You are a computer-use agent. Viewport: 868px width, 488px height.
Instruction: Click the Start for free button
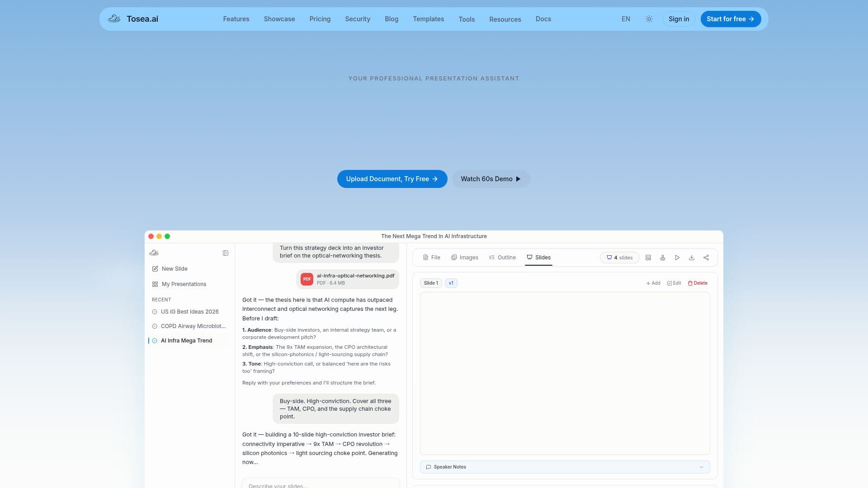[x=731, y=19]
